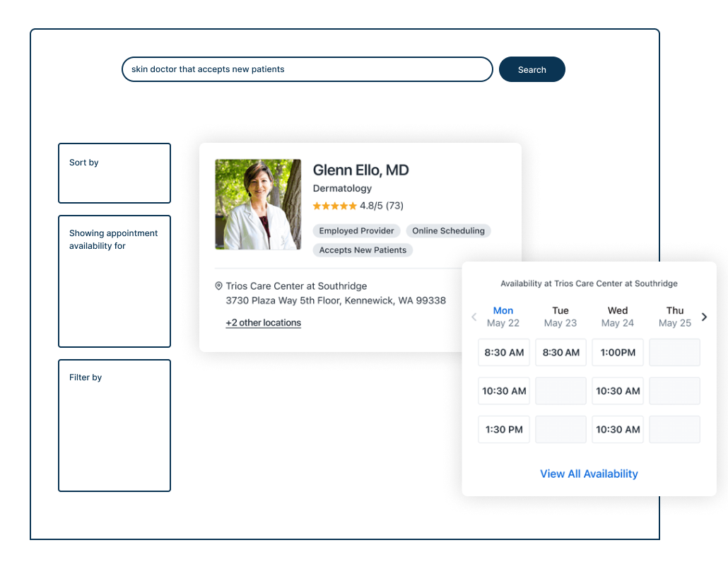Open the Sort by panel
Image resolution: width=728 pixels, height=574 pixels.
coord(115,173)
